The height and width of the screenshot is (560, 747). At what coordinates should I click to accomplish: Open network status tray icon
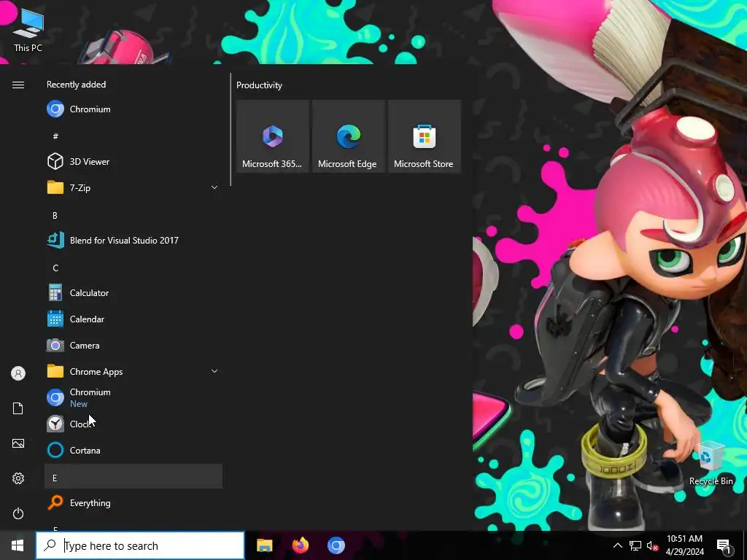tap(635, 545)
